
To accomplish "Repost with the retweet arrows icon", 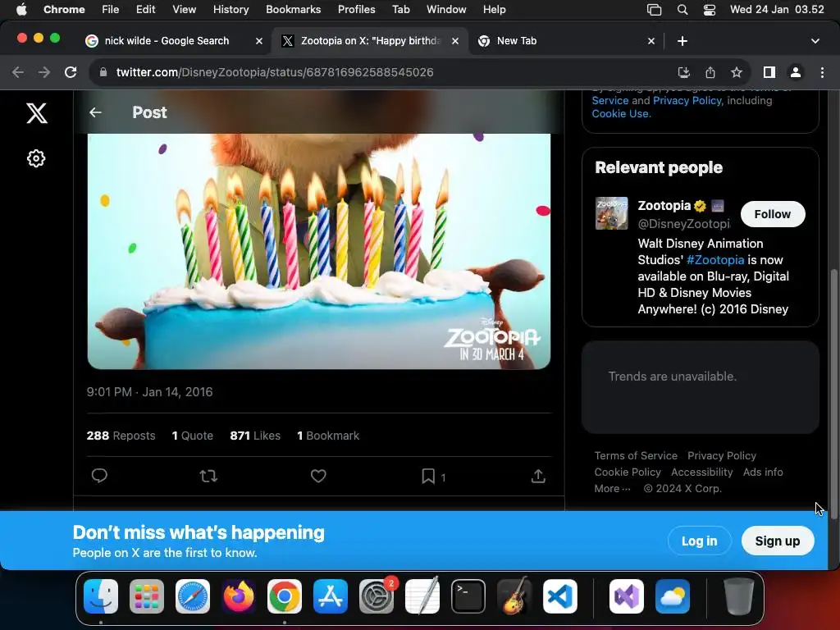I will coord(208,476).
